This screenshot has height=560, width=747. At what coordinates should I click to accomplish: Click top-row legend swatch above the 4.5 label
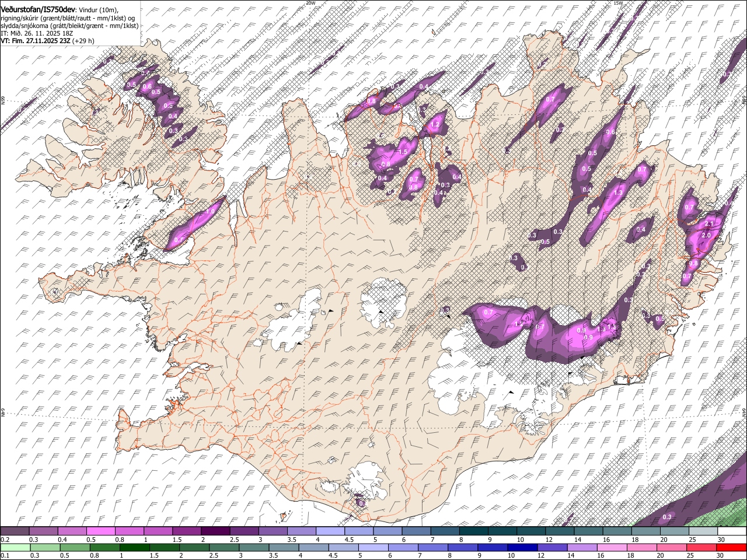click(x=359, y=531)
